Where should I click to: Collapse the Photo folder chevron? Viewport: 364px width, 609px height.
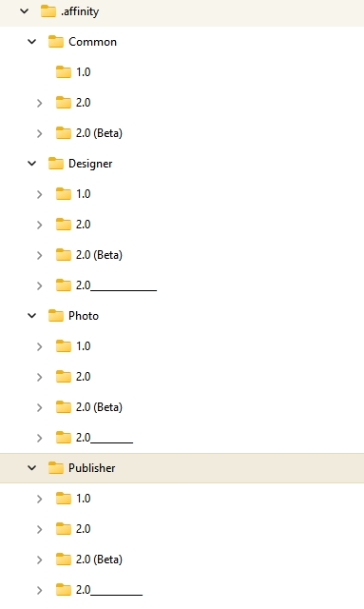(x=32, y=316)
